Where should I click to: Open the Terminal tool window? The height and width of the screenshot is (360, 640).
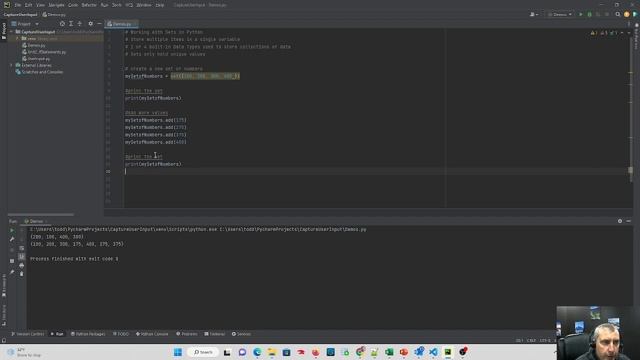pos(215,334)
